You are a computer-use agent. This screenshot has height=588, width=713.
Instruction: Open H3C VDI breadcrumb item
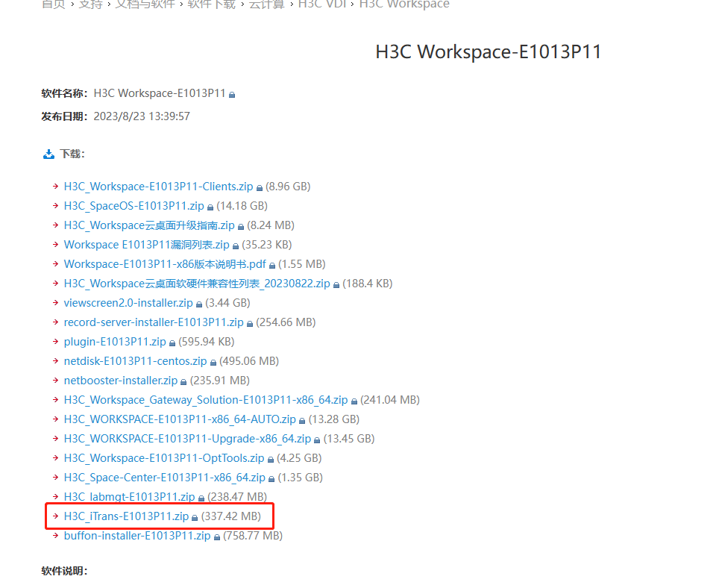(x=322, y=4)
